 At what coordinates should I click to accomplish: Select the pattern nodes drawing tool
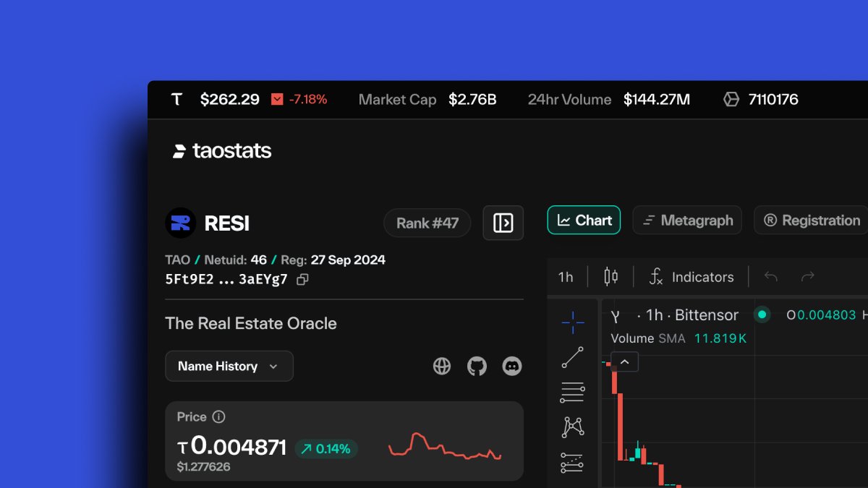pyautogui.click(x=573, y=427)
